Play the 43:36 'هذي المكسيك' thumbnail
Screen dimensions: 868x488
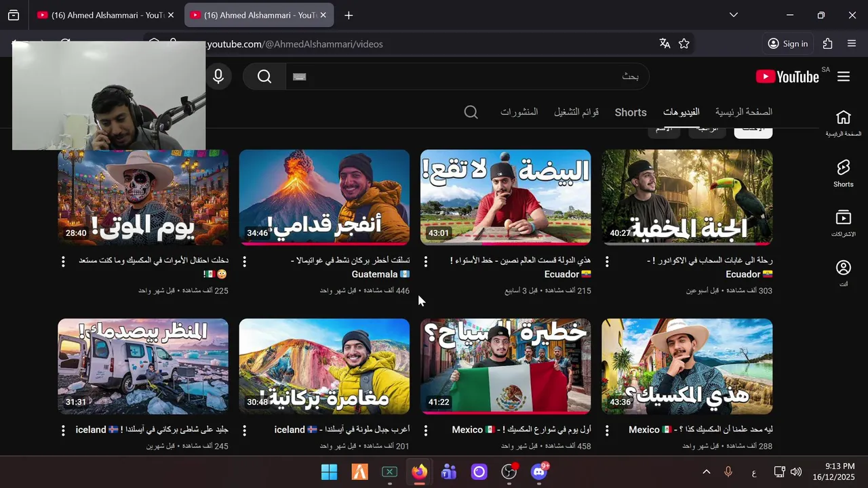pos(687,367)
